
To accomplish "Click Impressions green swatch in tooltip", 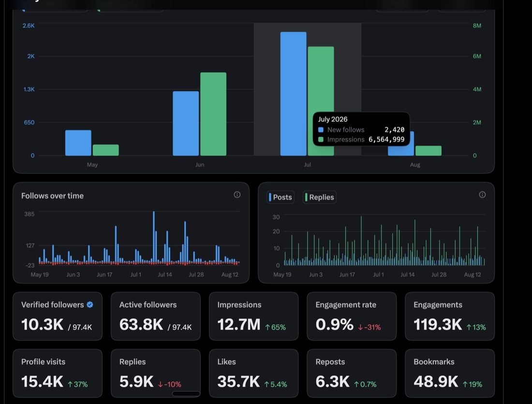I will 321,140.
